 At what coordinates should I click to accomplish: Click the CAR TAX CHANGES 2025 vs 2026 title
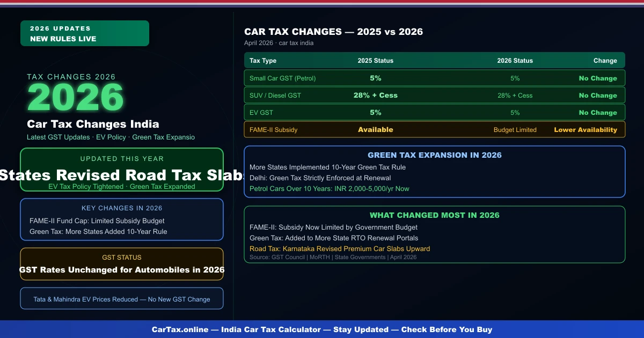pyautogui.click(x=334, y=32)
